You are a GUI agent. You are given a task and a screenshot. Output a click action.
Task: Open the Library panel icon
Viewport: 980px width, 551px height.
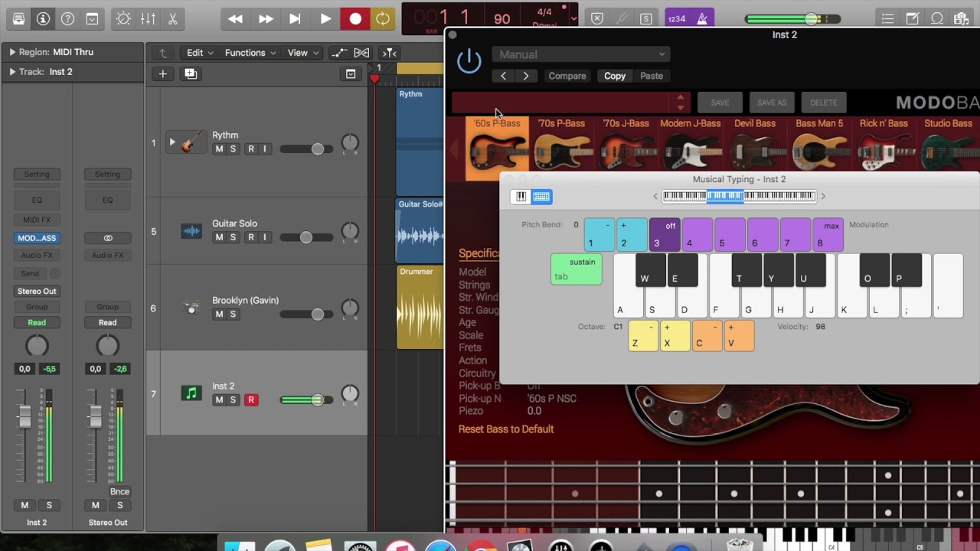tap(18, 19)
